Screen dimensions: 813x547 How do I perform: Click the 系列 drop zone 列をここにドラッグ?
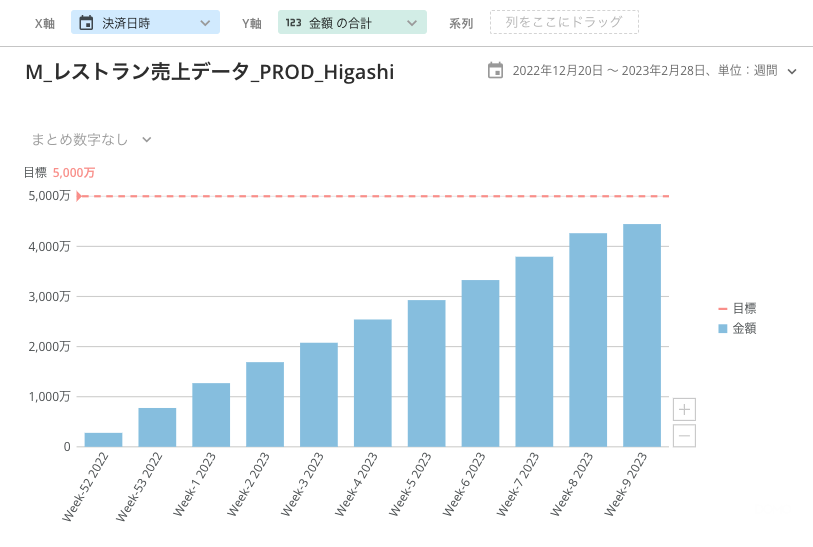(x=564, y=22)
